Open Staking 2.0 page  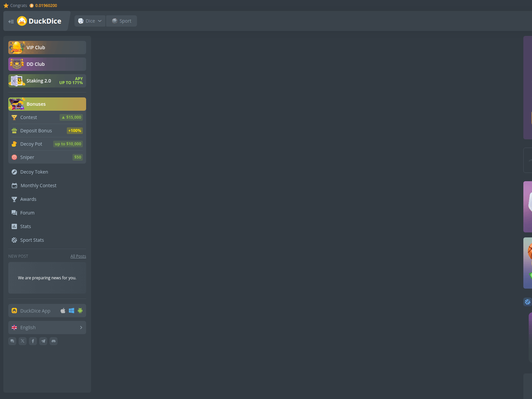click(x=47, y=81)
